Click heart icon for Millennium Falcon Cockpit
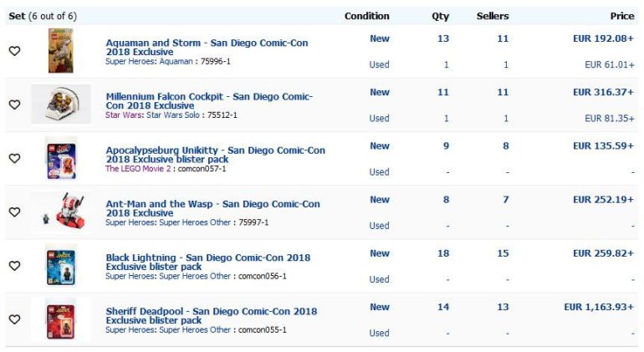Viewport: 644px width, 352px height. [14, 105]
